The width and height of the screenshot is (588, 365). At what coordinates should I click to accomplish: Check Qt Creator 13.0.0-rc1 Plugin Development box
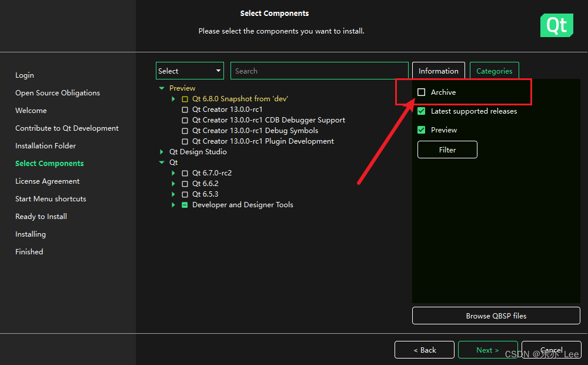[x=185, y=141]
